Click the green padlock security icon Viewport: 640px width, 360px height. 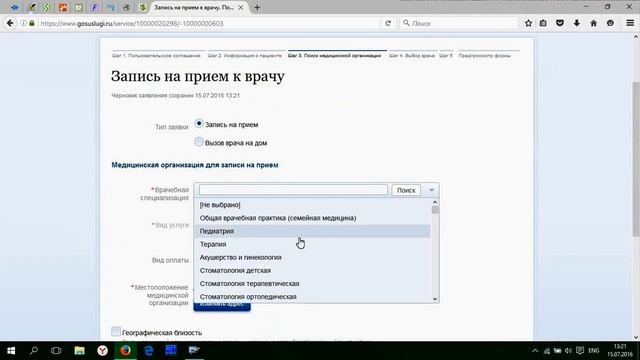click(32, 23)
